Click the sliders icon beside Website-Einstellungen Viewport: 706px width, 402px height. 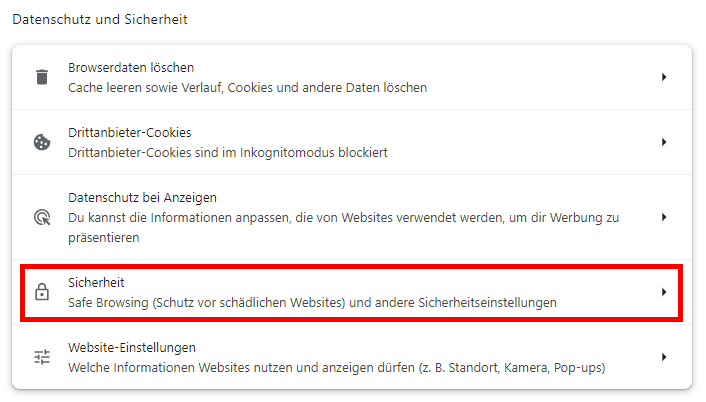42,357
